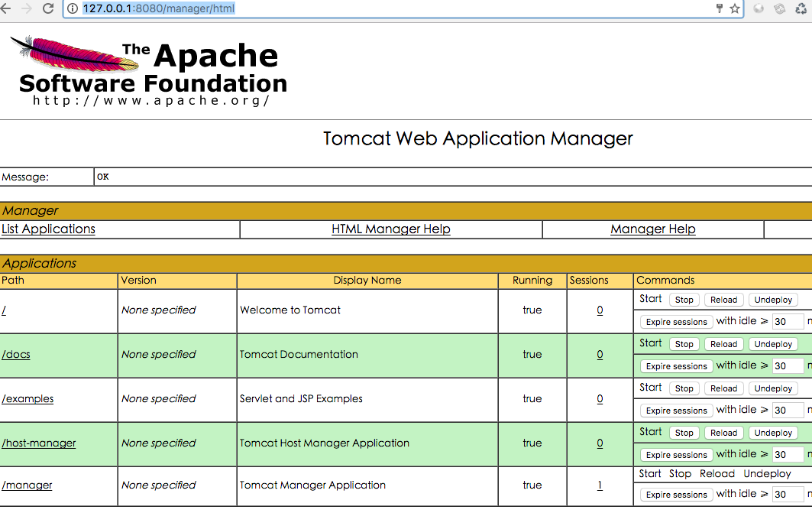The width and height of the screenshot is (812, 513).
Task: Open the root / application path link
Action: (x=4, y=310)
